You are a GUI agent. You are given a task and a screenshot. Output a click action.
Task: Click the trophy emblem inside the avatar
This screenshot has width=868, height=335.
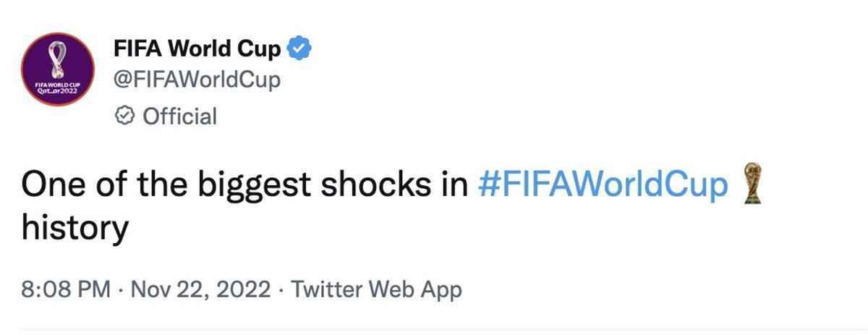pyautogui.click(x=57, y=59)
